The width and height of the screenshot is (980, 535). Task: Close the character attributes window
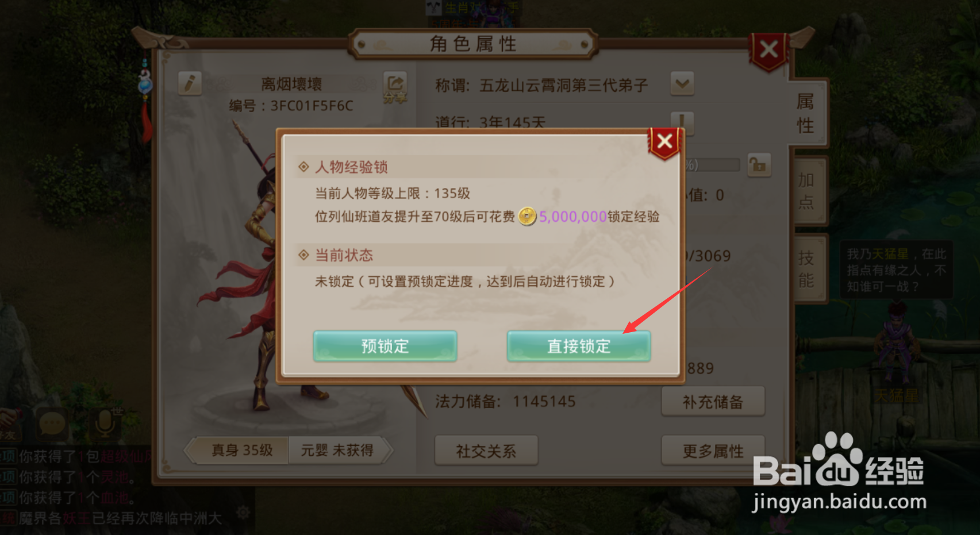(x=769, y=51)
